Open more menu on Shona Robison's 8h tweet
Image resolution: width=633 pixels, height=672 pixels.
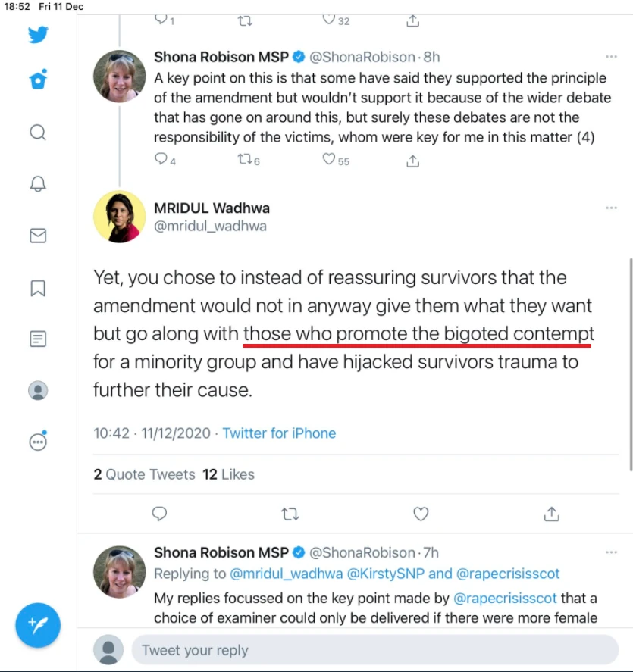(611, 57)
